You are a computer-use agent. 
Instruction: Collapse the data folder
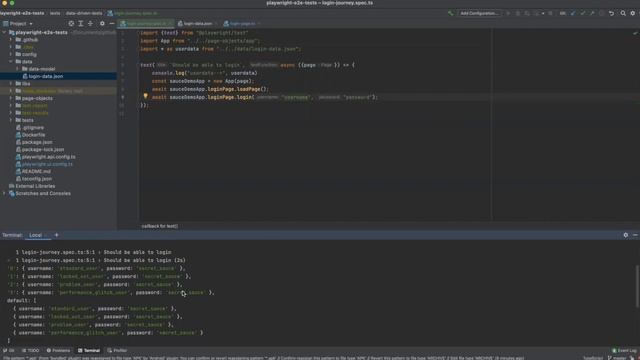pyautogui.click(x=11, y=62)
